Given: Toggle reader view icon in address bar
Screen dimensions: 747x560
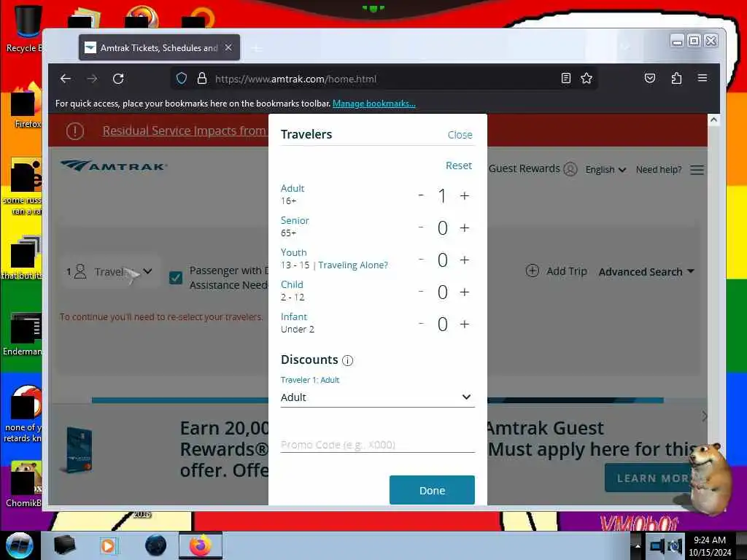Looking at the screenshot, I should (565, 78).
